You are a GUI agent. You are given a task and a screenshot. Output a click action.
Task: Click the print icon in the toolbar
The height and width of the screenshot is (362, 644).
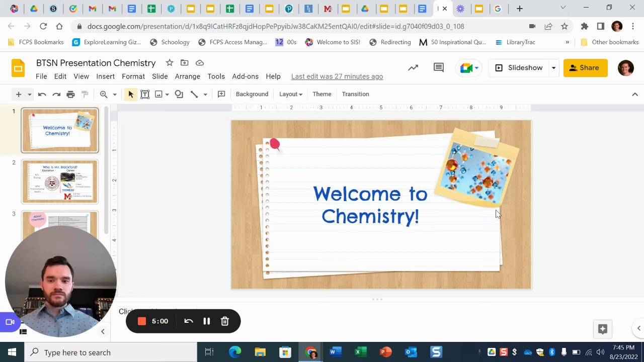coord(70,94)
